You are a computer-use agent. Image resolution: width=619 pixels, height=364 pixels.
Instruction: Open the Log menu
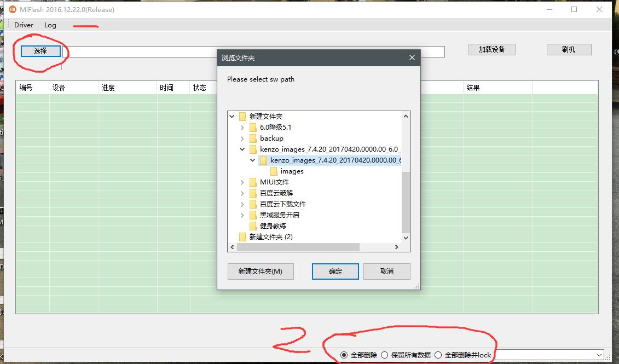pyautogui.click(x=50, y=25)
